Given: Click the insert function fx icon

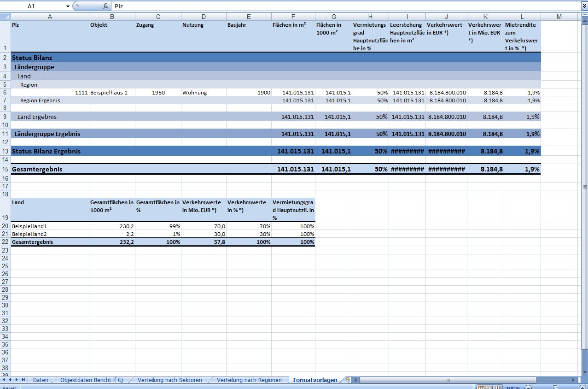Looking at the screenshot, I should [105, 6].
